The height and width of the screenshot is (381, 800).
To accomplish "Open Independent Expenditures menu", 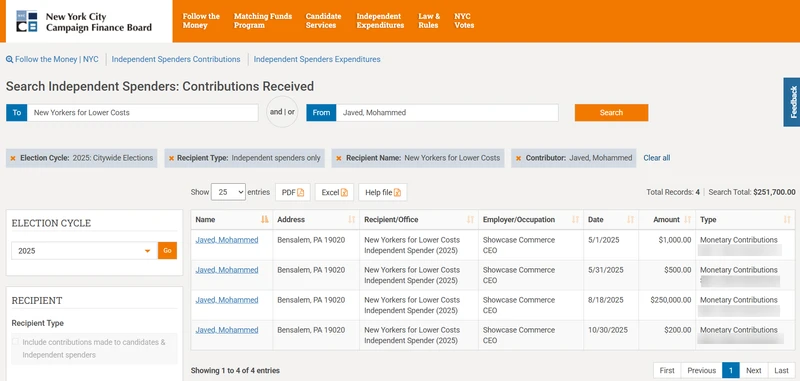I will [380, 21].
